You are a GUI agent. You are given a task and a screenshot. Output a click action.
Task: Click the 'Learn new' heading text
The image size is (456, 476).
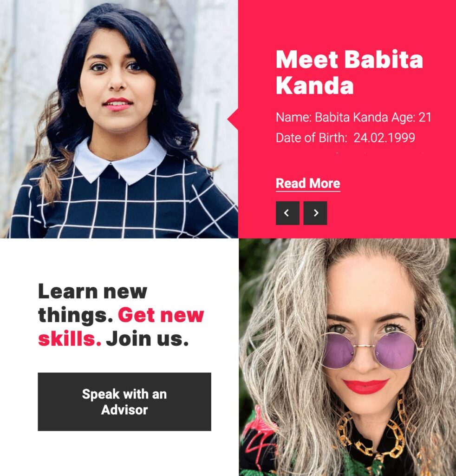click(x=93, y=291)
